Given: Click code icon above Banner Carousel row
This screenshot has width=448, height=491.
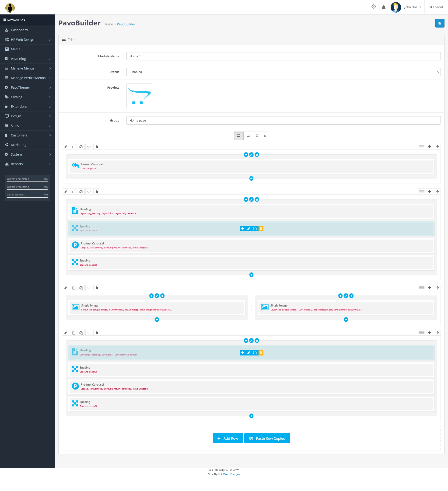Looking at the screenshot, I should [89, 147].
